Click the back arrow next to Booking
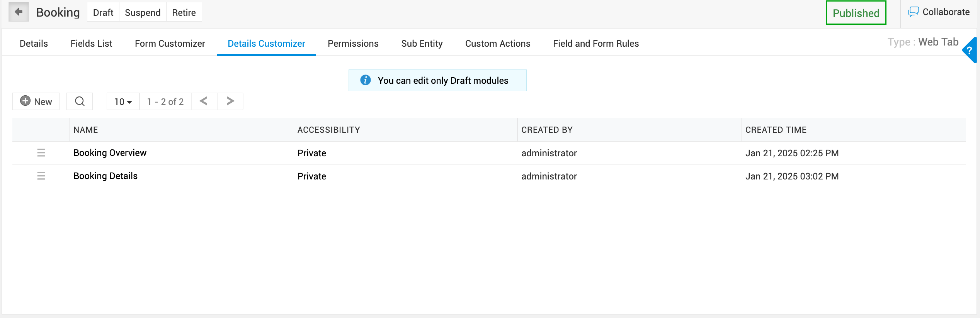Viewport: 980px width, 318px height. [x=19, y=12]
